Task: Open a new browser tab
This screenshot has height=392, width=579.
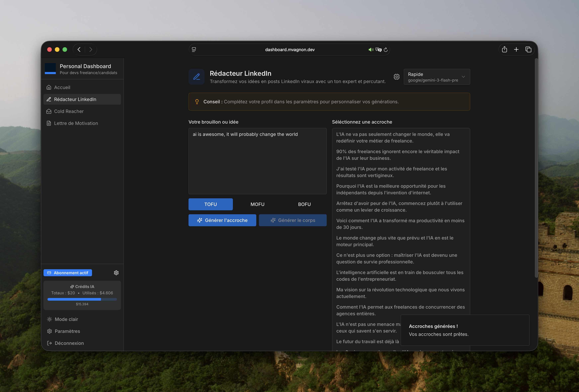Action: (516, 50)
